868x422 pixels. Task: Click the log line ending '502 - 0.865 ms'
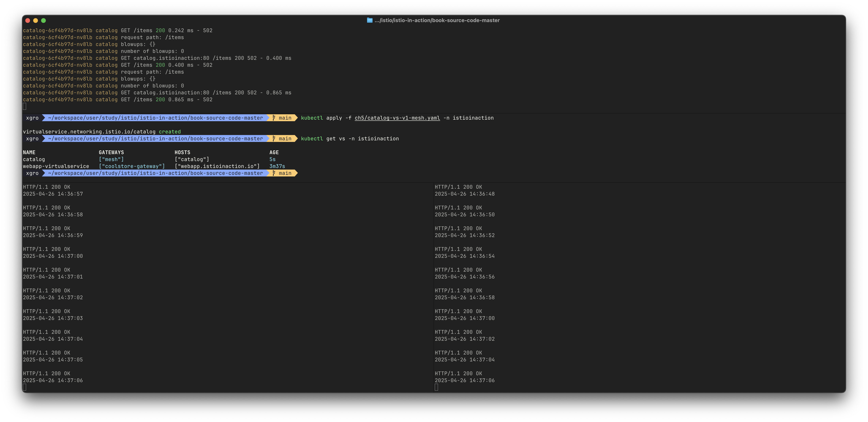[157, 93]
